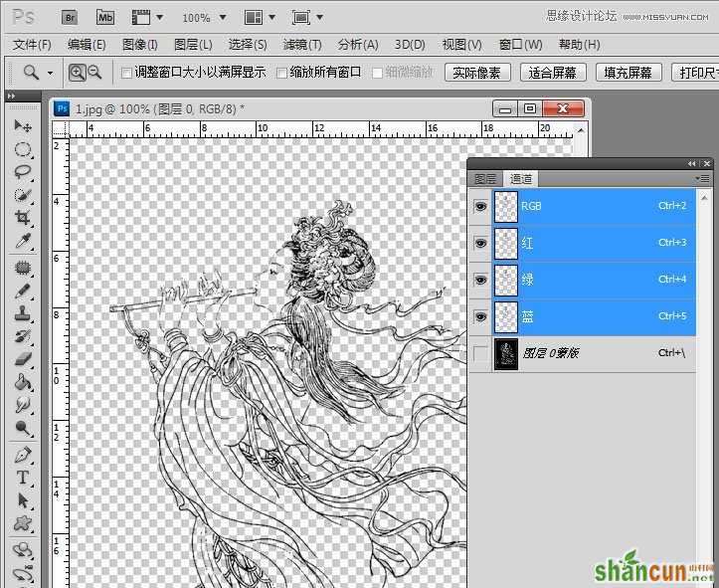Select the RGB channel thumbnail
The height and width of the screenshot is (588, 719).
tap(506, 206)
